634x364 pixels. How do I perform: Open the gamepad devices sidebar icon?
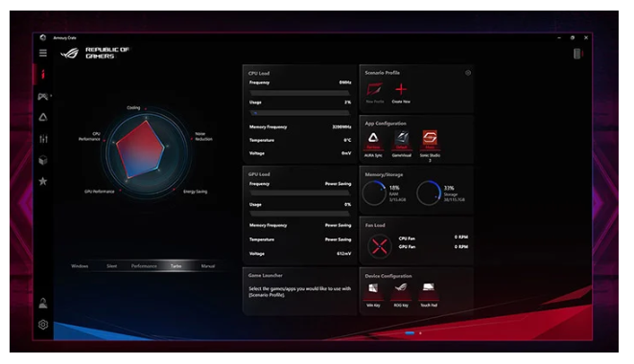click(x=43, y=96)
